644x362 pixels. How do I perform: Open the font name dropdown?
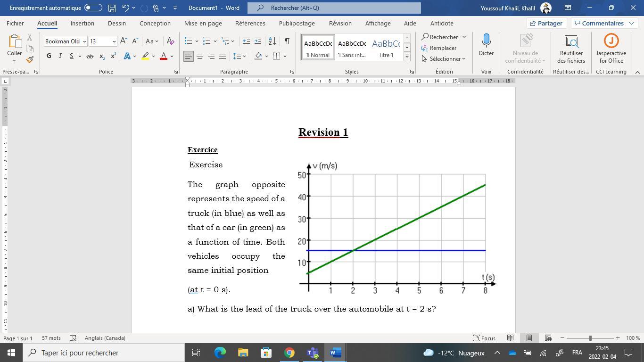click(84, 41)
